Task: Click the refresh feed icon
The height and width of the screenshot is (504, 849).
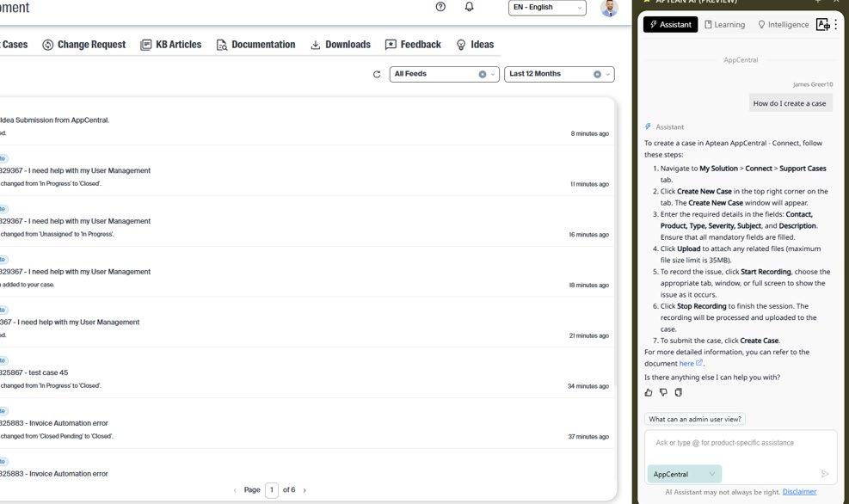Action: [x=377, y=74]
